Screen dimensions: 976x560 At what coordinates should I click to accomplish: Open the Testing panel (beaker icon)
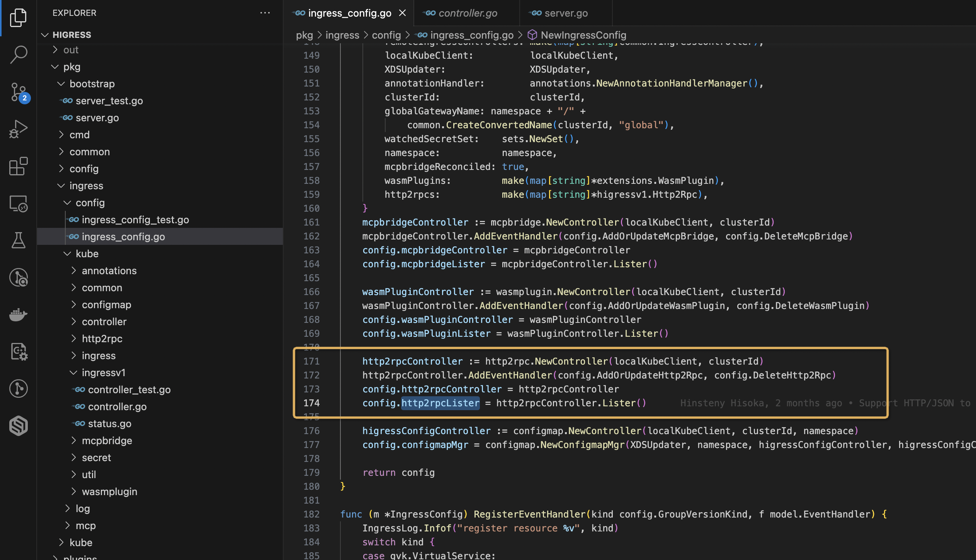point(18,241)
